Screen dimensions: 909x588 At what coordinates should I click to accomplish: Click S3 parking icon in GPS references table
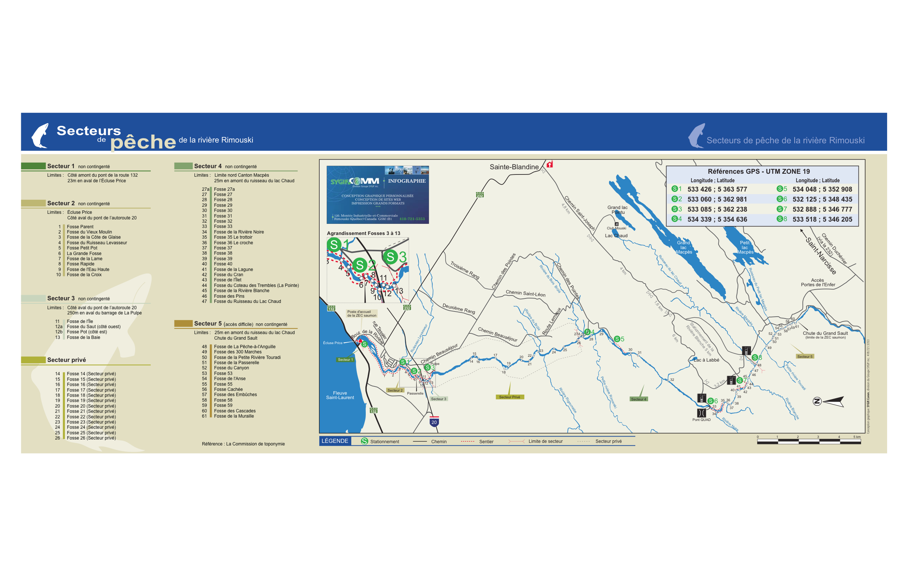tap(674, 209)
